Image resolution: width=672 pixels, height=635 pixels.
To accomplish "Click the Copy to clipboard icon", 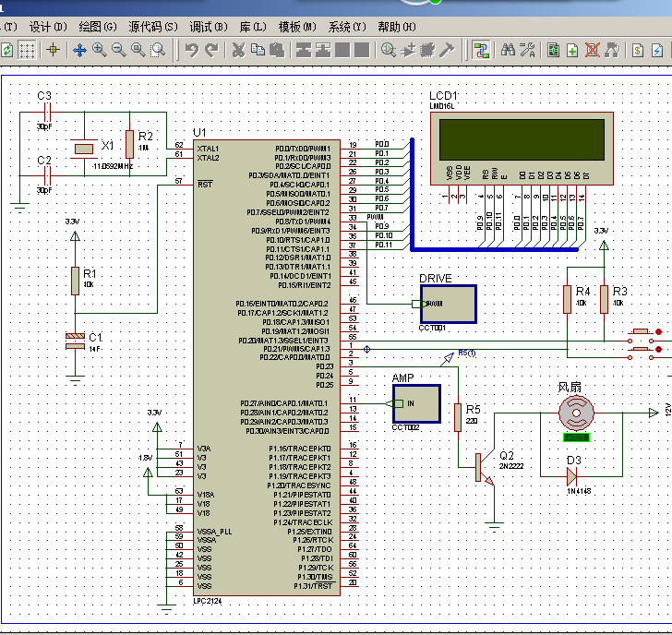I will pyautogui.click(x=258, y=50).
